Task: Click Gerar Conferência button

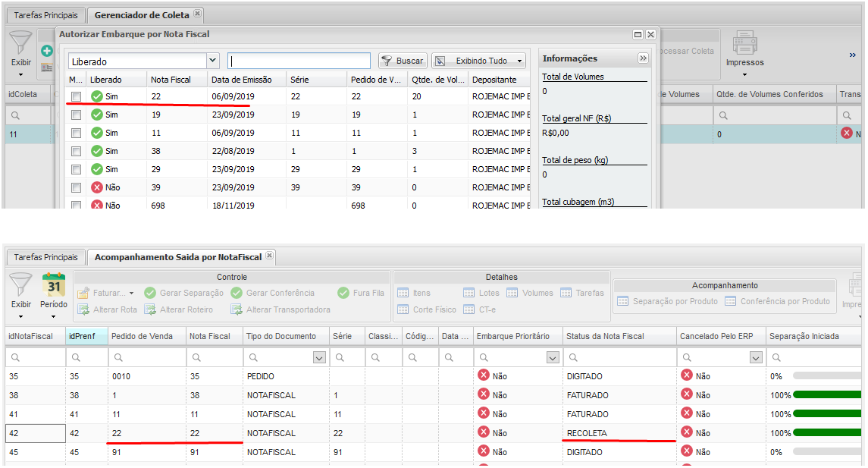Action: click(273, 293)
